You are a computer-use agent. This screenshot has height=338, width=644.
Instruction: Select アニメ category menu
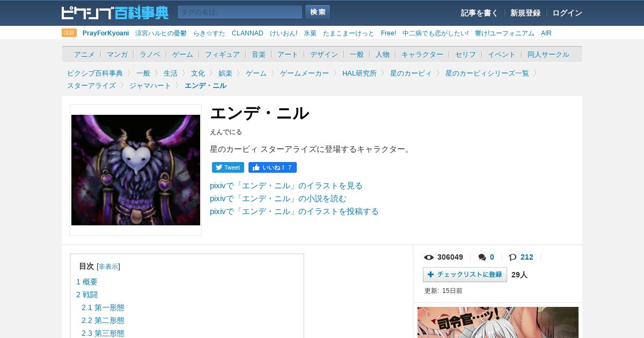(84, 54)
